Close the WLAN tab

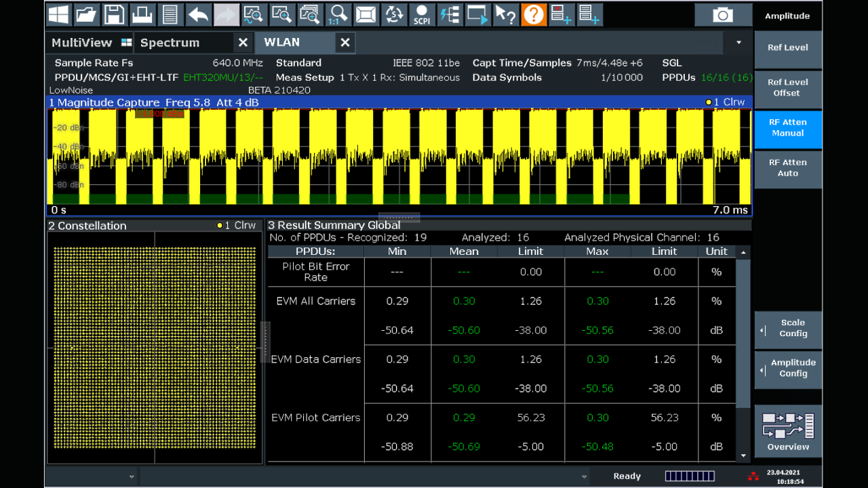344,43
